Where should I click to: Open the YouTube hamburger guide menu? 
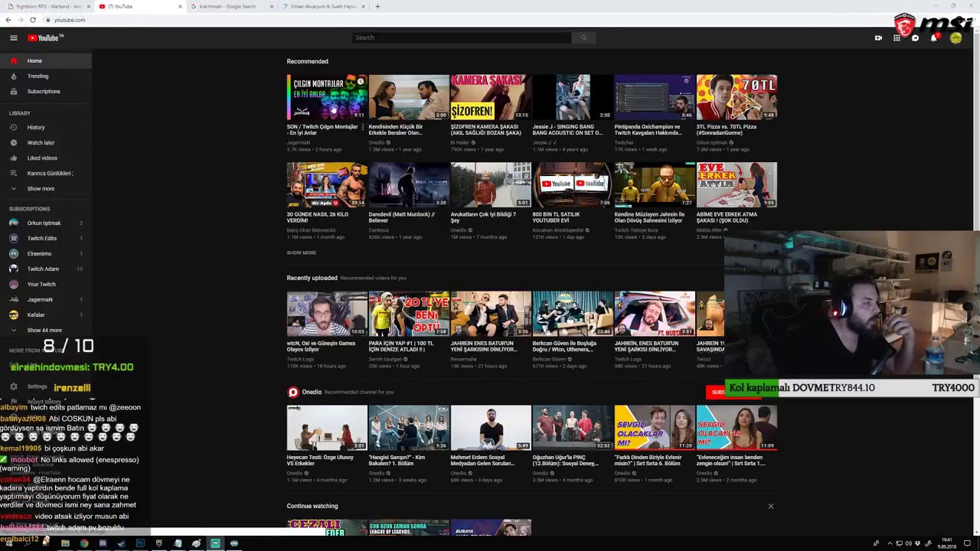click(13, 37)
